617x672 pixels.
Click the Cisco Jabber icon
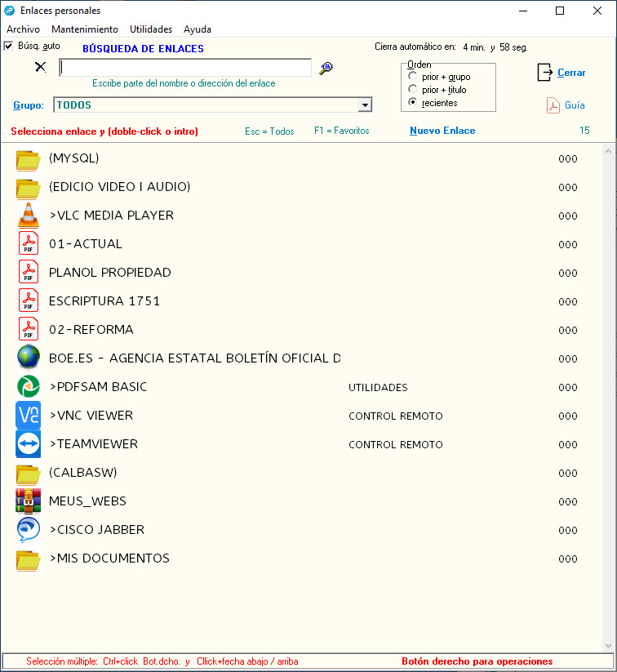coord(29,529)
